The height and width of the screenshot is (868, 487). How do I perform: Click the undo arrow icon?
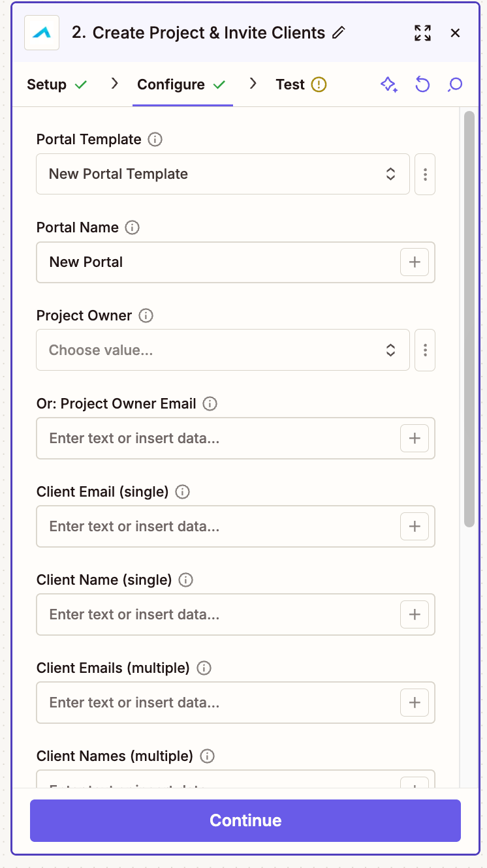click(x=422, y=85)
